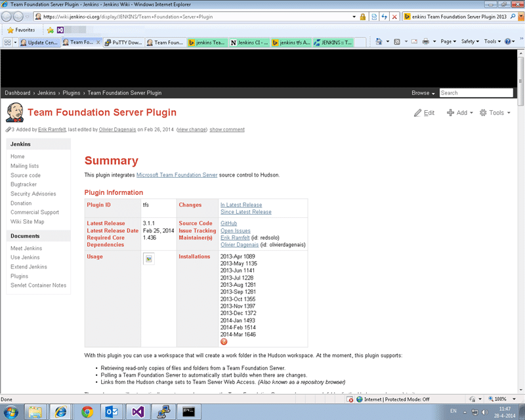Click the view change link
Screen dimensions: 525x420
click(192, 130)
